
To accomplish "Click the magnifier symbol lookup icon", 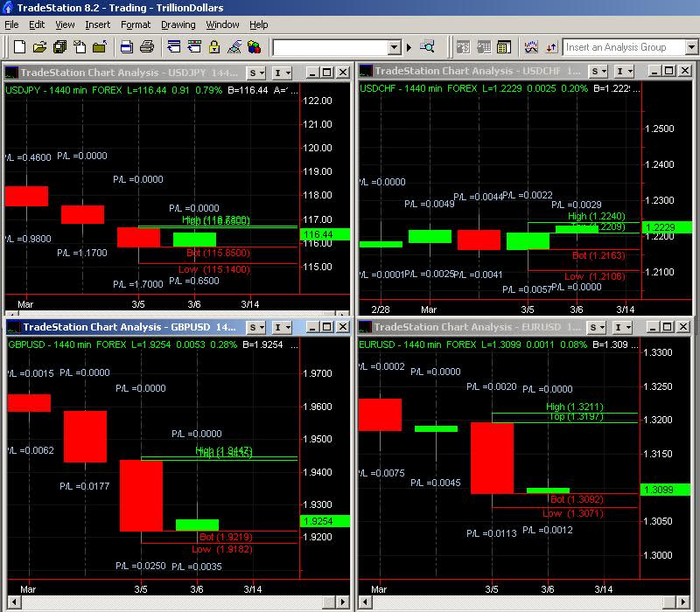I will 428,46.
